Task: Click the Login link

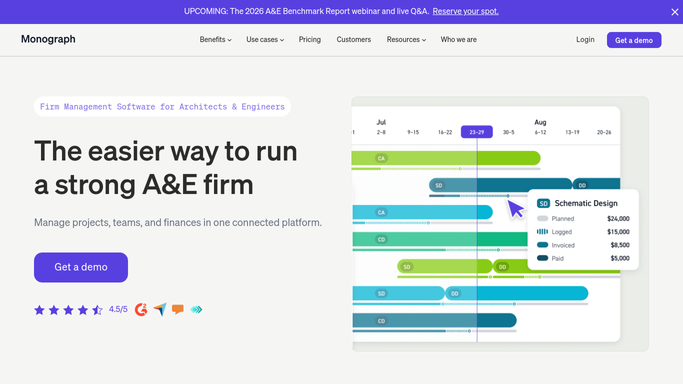Action: coord(585,40)
